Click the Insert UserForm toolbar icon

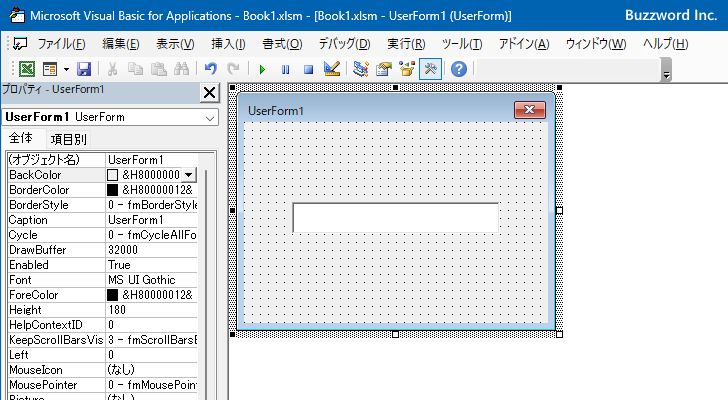pyautogui.click(x=49, y=70)
